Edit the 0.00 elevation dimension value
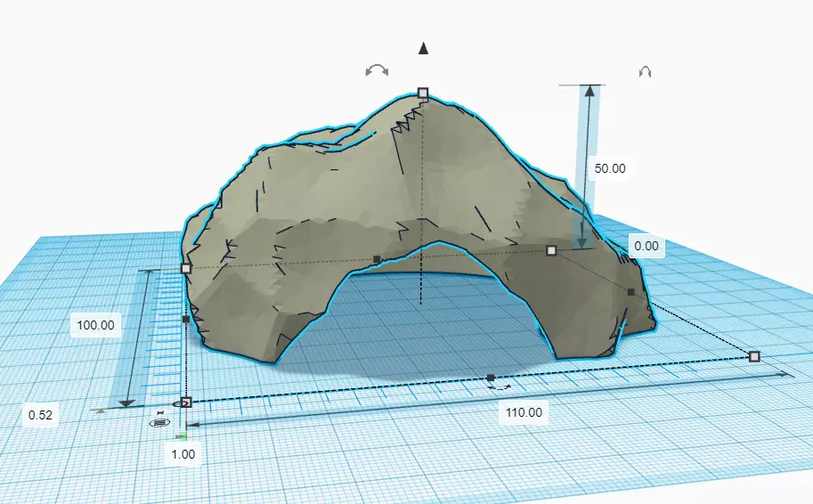The width and height of the screenshot is (813, 504). pos(646,246)
